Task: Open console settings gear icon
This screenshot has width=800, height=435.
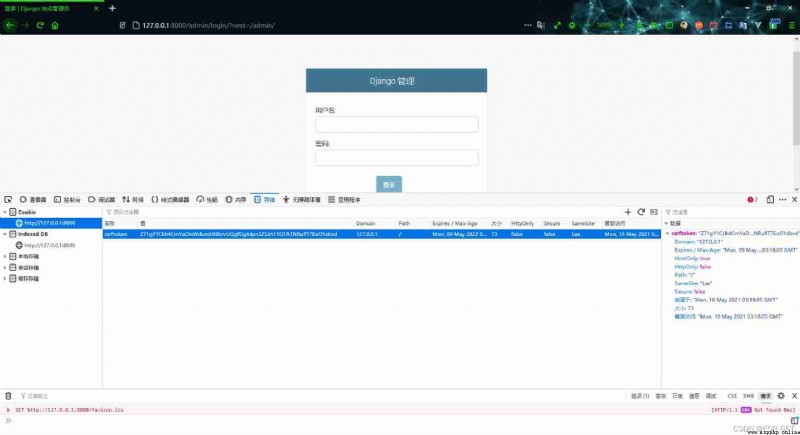Action: (781, 396)
